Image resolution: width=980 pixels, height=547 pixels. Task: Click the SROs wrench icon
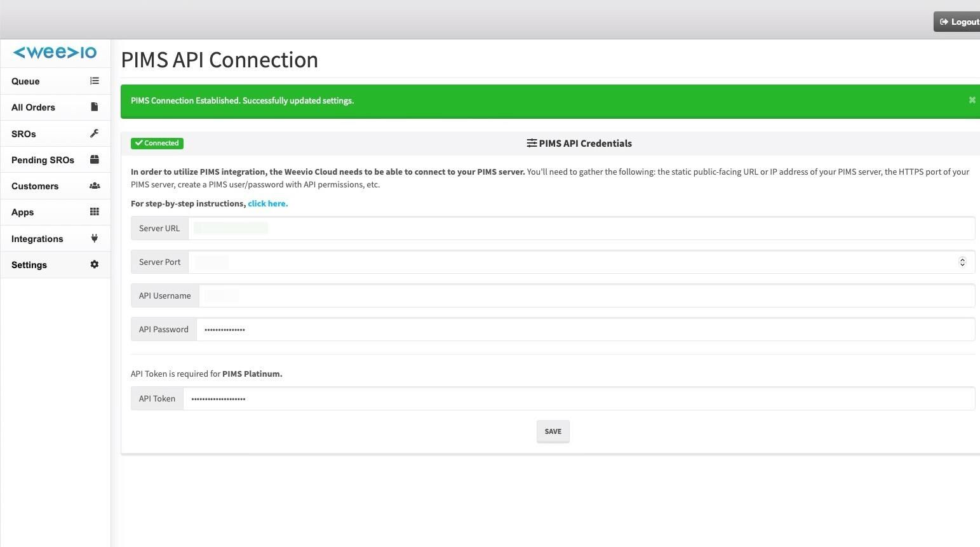pyautogui.click(x=95, y=133)
